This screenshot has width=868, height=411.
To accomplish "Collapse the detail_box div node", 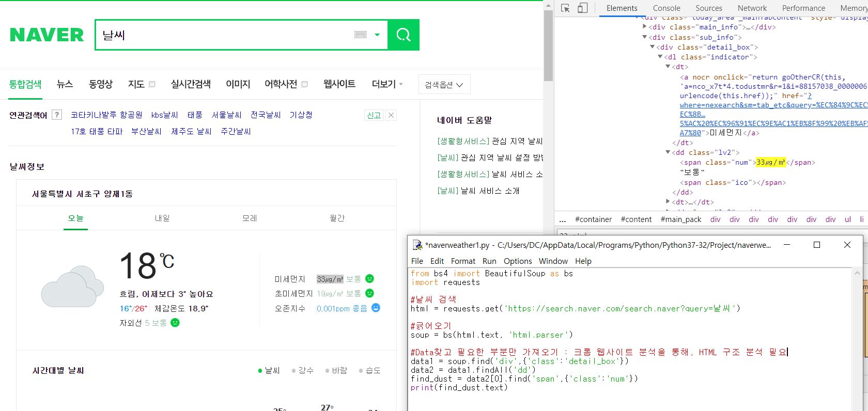I will 652,47.
